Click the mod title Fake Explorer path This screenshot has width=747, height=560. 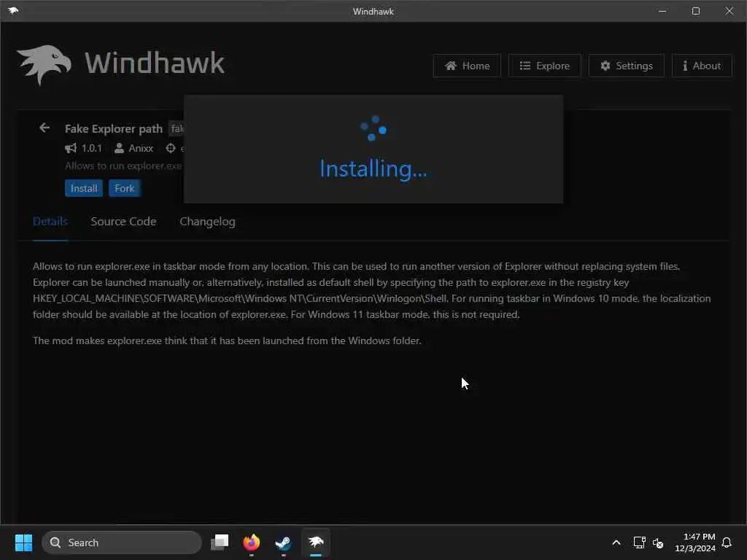pos(113,128)
